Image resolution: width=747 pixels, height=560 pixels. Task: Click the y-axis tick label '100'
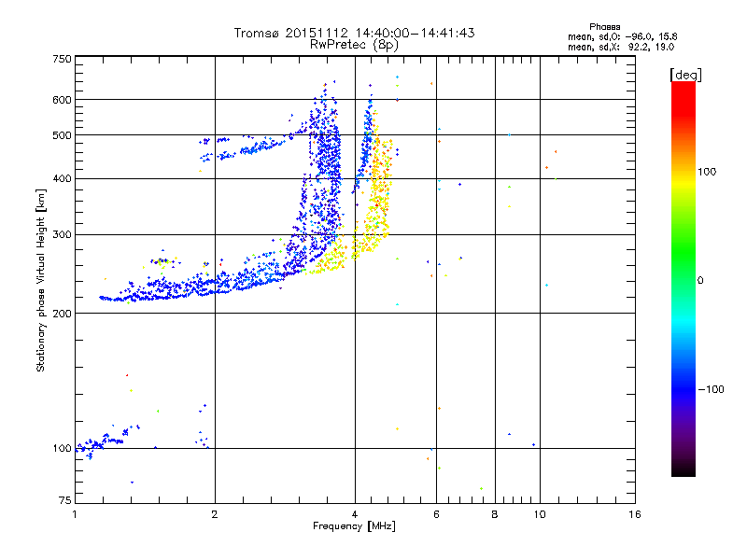click(x=62, y=449)
